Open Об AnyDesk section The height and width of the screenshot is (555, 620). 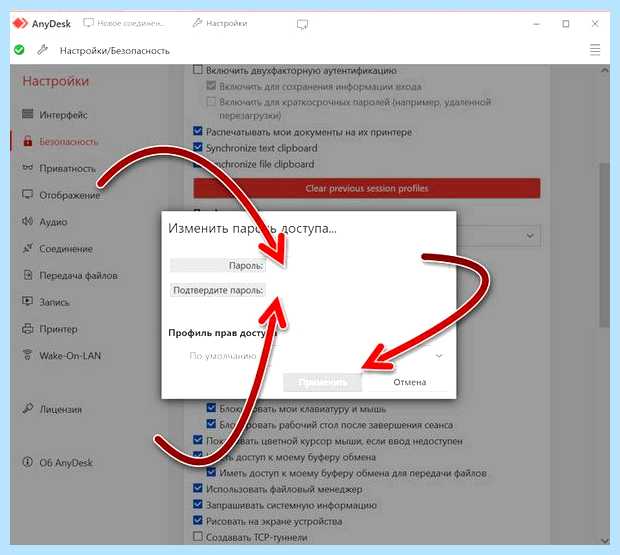coord(66,462)
